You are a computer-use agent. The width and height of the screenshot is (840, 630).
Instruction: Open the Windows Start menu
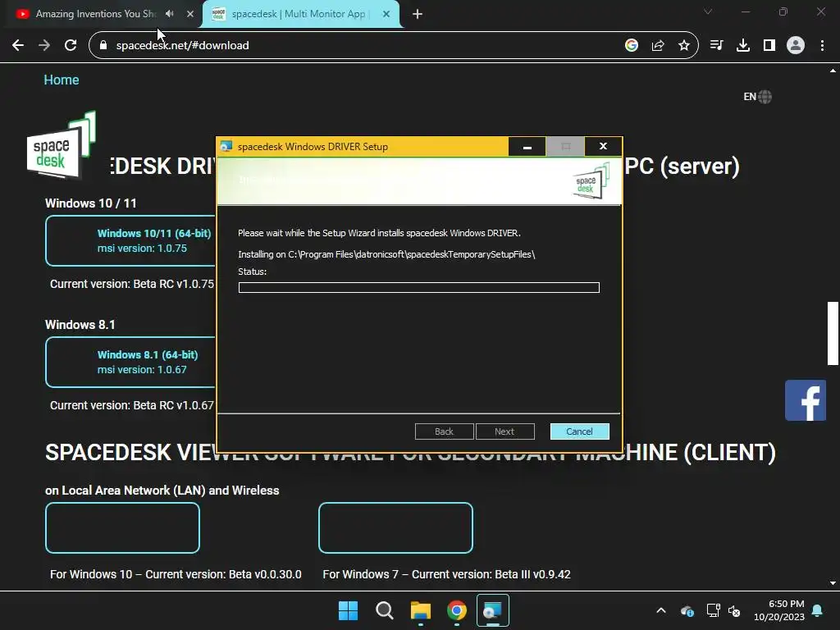tap(348, 610)
